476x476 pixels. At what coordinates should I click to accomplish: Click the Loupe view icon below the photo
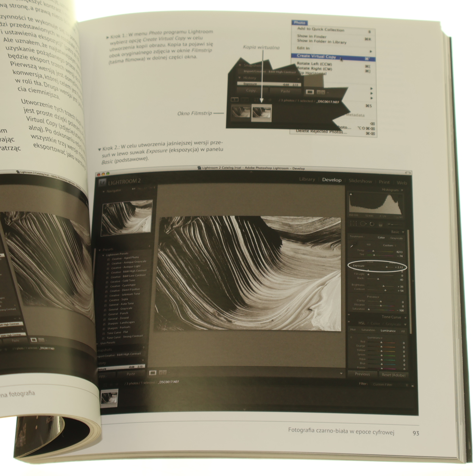[153, 372]
